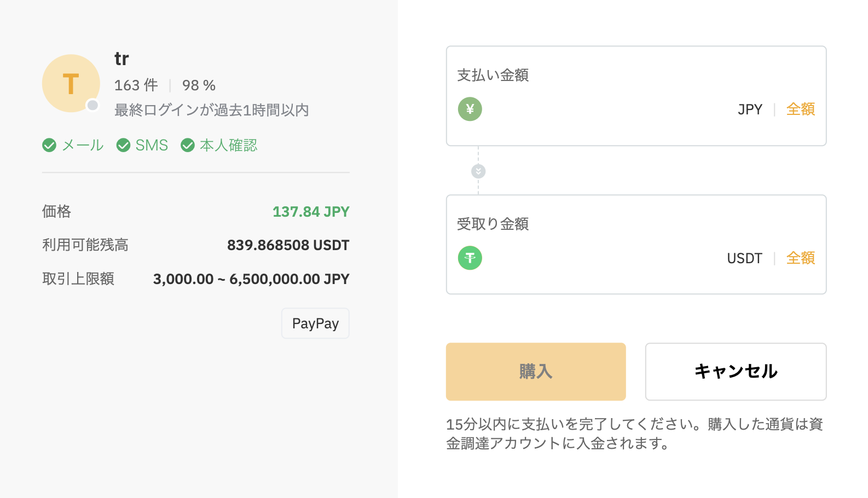The width and height of the screenshot is (868, 498).
Task: Click the PayPay payment method tag
Action: click(x=315, y=323)
